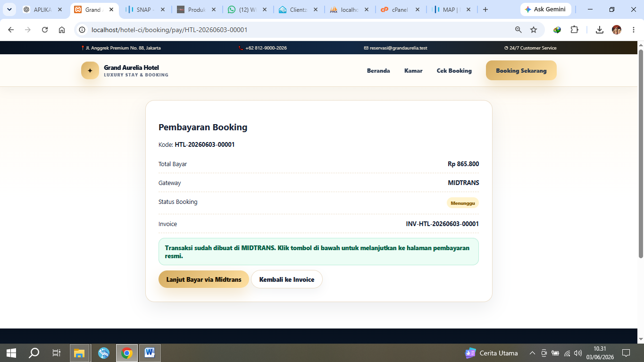Open the Cek Booking menu link
The height and width of the screenshot is (362, 644).
[454, 71]
